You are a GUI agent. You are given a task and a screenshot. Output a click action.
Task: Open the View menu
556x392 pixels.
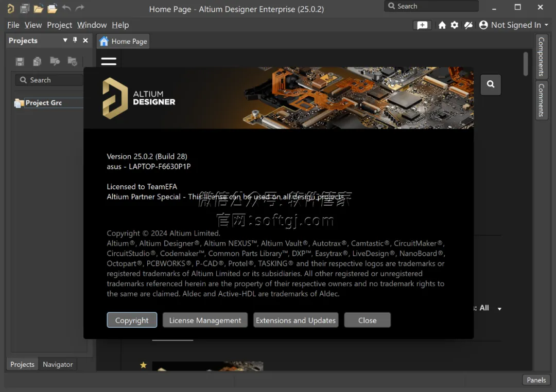[x=33, y=25]
